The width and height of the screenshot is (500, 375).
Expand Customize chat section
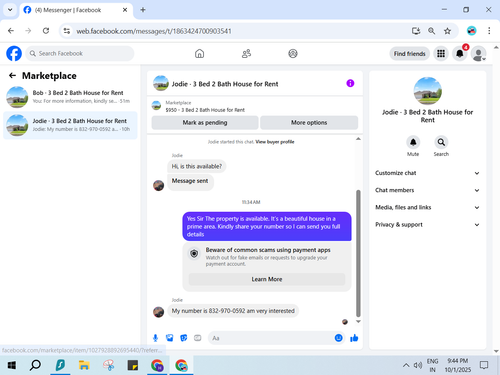click(427, 173)
